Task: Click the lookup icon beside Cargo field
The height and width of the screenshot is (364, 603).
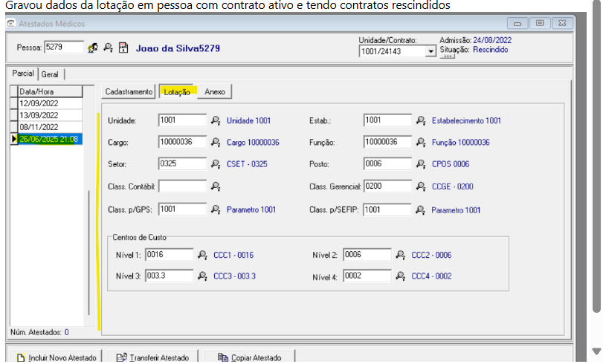Action: [x=216, y=143]
